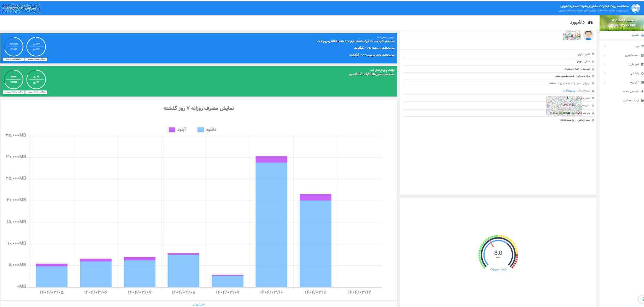Click the dashboard gauge icon beside داشبورد title

[590, 23]
